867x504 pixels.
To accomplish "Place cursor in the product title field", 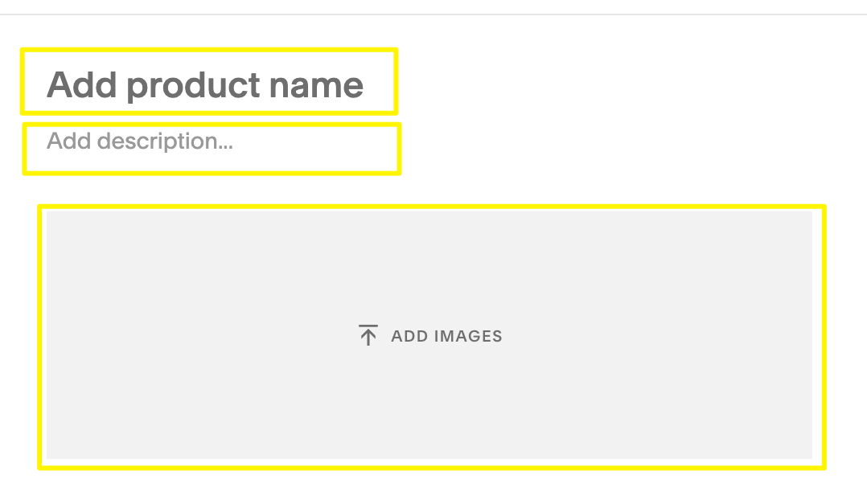I will 205,84.
